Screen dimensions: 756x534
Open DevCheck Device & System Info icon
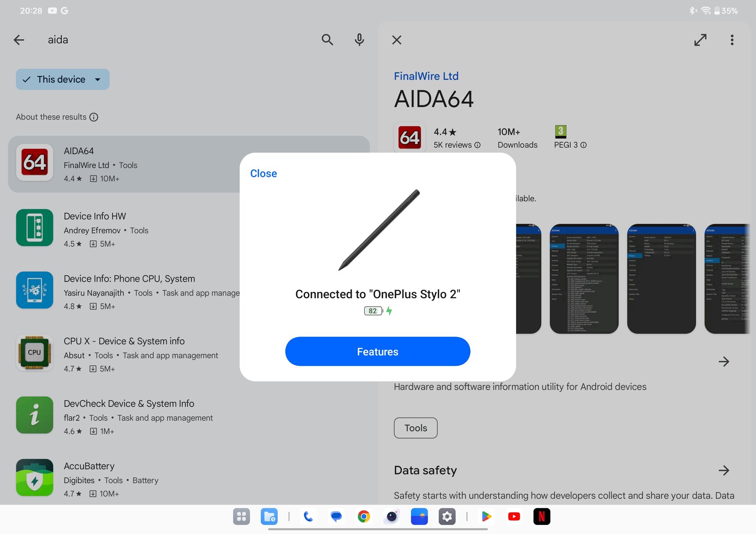pyautogui.click(x=35, y=415)
